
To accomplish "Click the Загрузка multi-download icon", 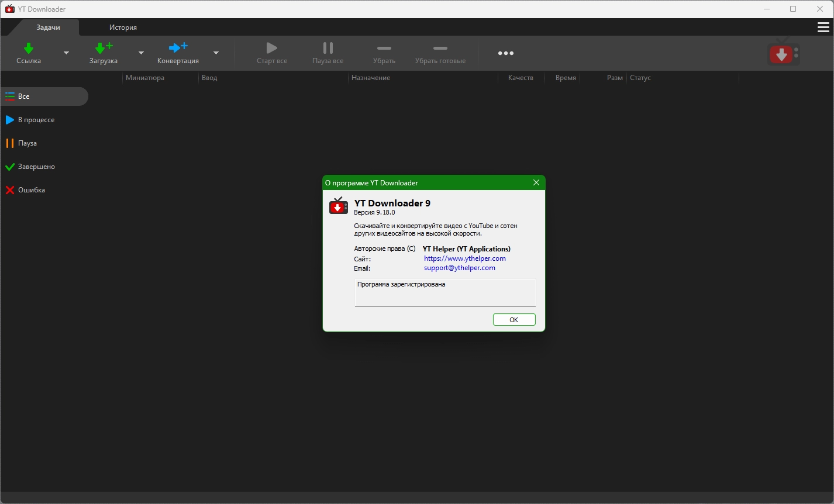I will (104, 48).
